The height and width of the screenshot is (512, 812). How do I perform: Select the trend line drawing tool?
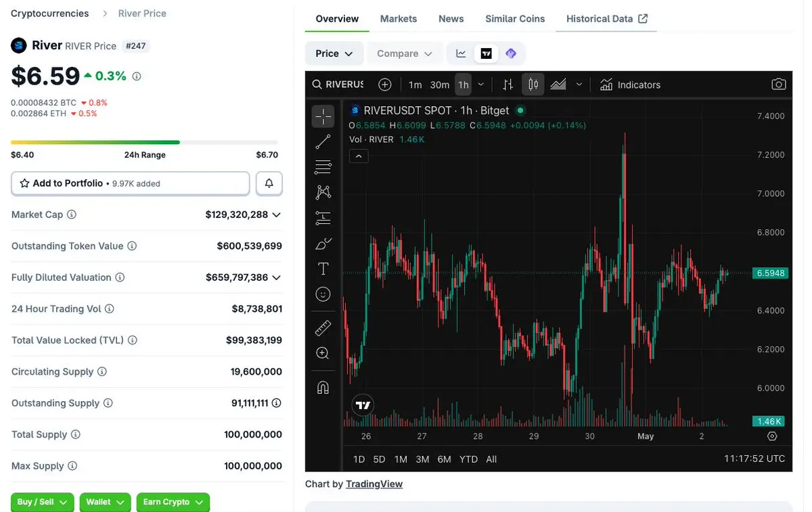pos(323,141)
